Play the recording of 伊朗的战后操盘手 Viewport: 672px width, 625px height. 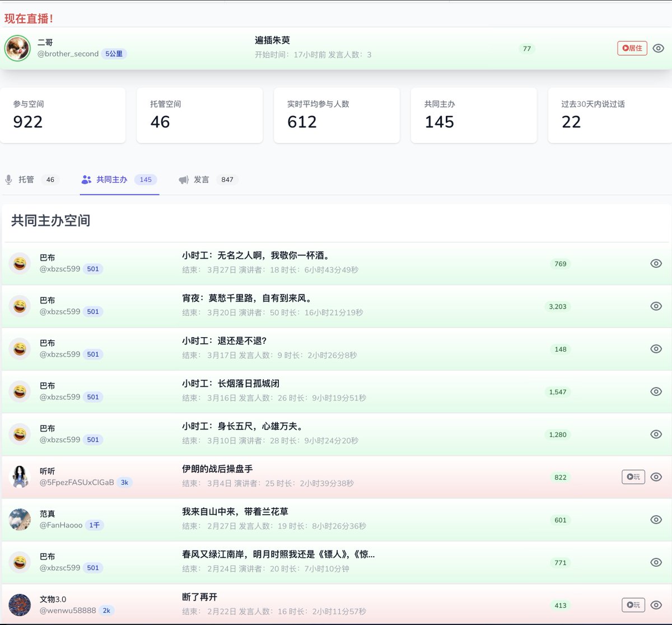pos(633,477)
